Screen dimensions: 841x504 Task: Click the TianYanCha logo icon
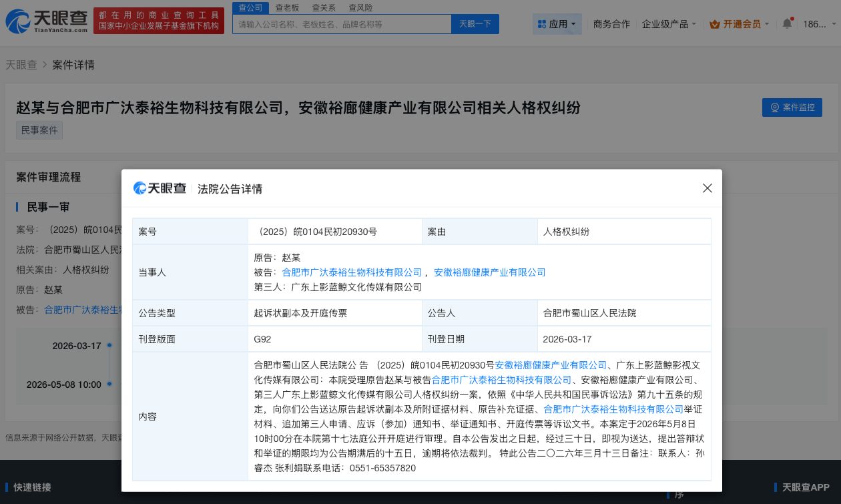pos(18,21)
